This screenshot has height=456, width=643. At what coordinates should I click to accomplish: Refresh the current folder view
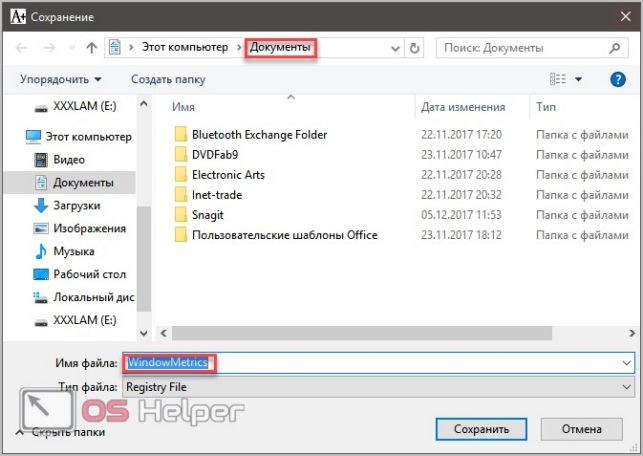415,48
